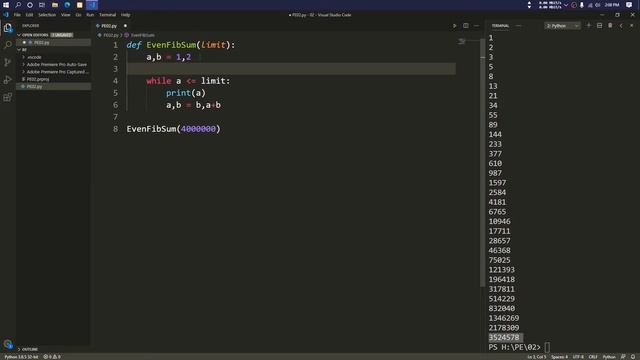Click the Python interpreter version in the status bar

(21, 357)
